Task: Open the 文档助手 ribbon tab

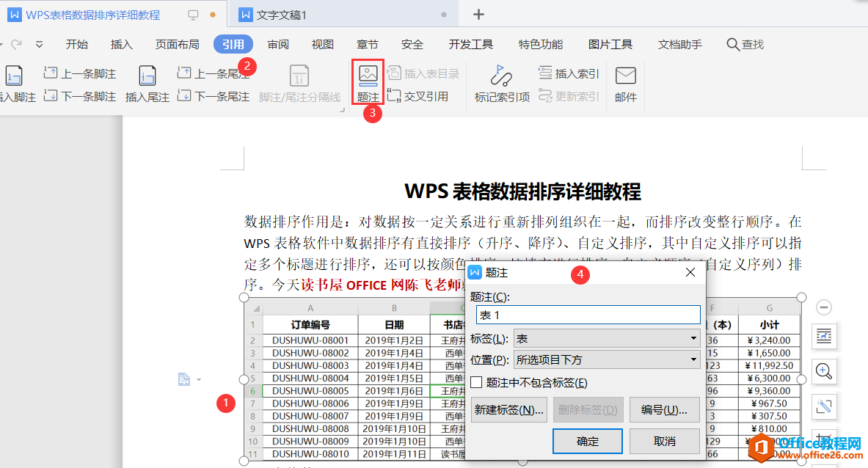Action: 679,44
